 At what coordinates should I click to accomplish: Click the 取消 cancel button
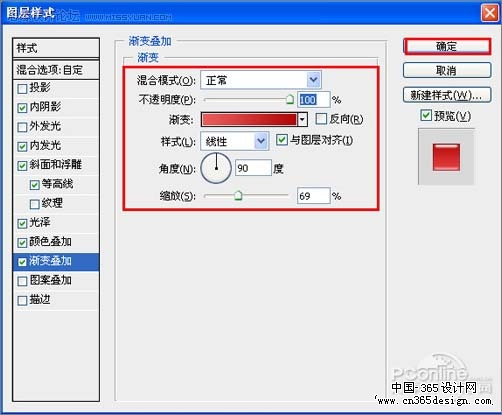point(447,70)
